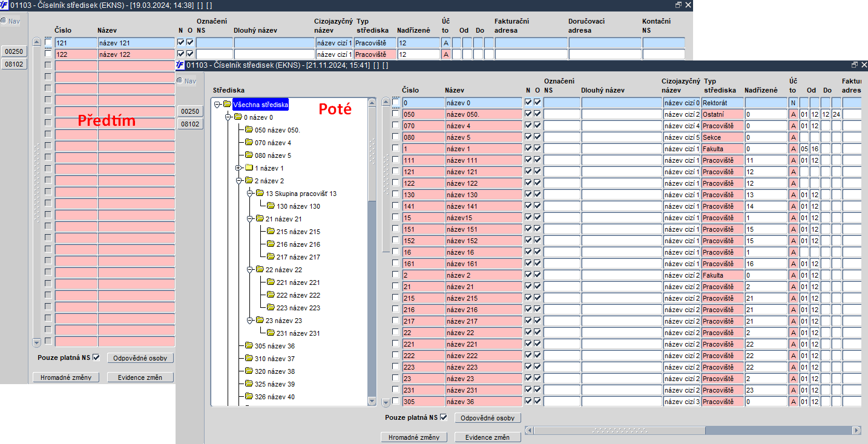
Task: Select 222 název 222 in the Střediska tree
Action: click(x=298, y=295)
